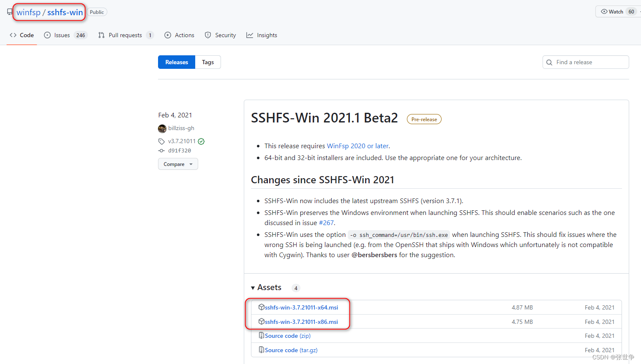
Task: Open the winfsp owner link
Action: [28, 12]
